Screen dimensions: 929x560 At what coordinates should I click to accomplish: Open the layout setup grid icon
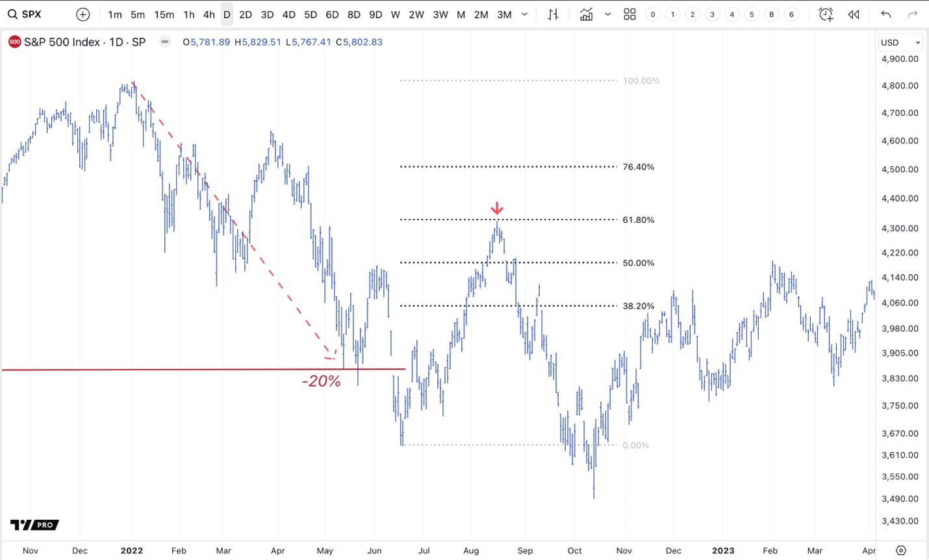coord(630,14)
